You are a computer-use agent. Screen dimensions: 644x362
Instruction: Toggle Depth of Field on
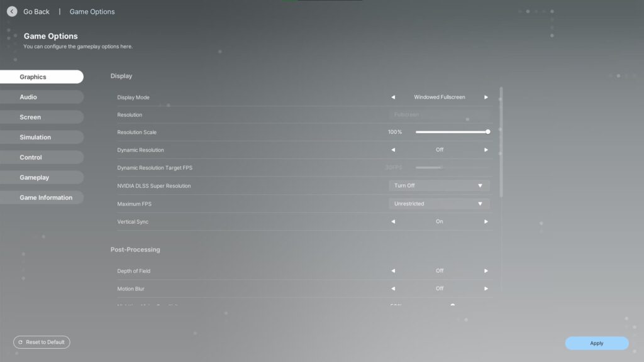[486, 270]
